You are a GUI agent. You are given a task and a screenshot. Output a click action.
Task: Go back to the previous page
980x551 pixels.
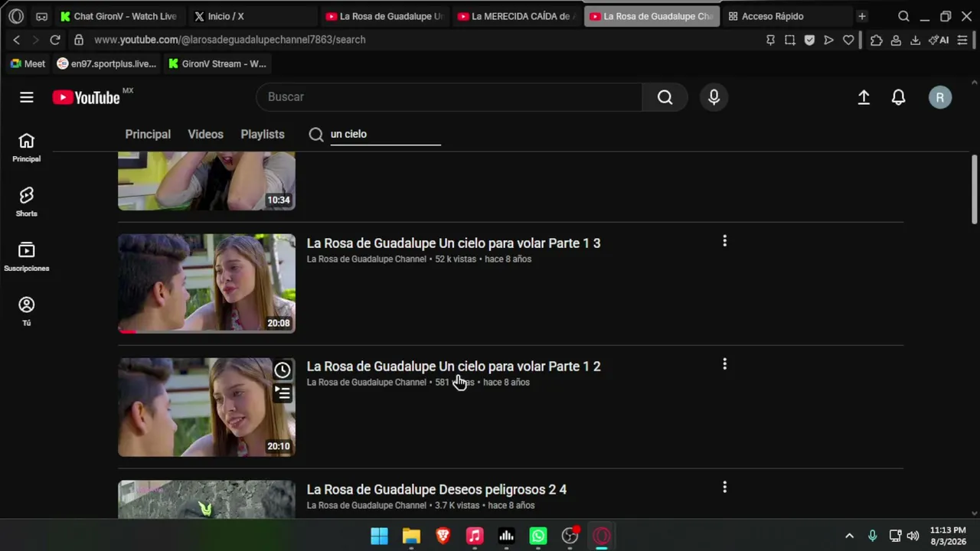tap(17, 40)
